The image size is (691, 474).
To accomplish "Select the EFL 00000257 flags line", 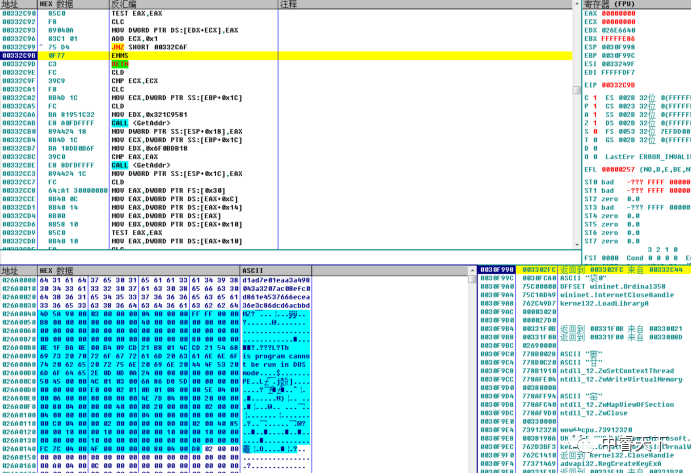I will pos(637,170).
